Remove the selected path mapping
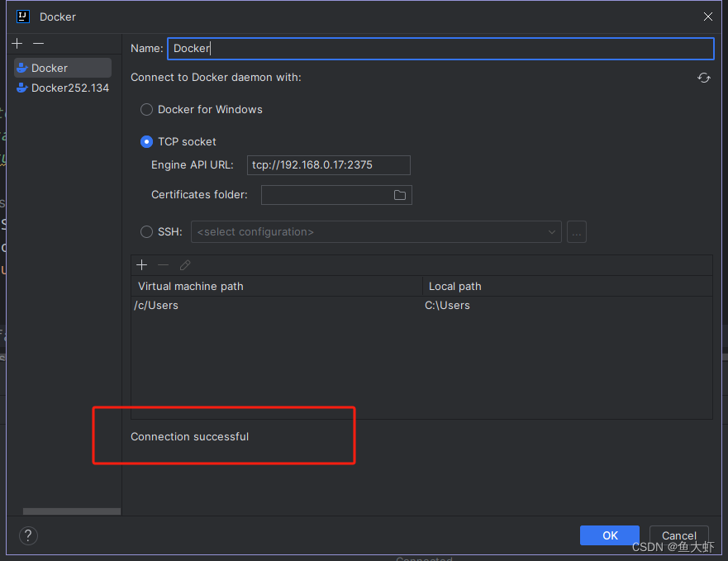 (163, 264)
